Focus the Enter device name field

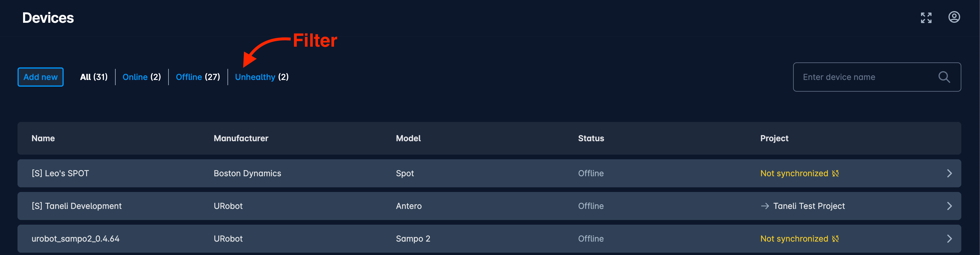point(877,77)
